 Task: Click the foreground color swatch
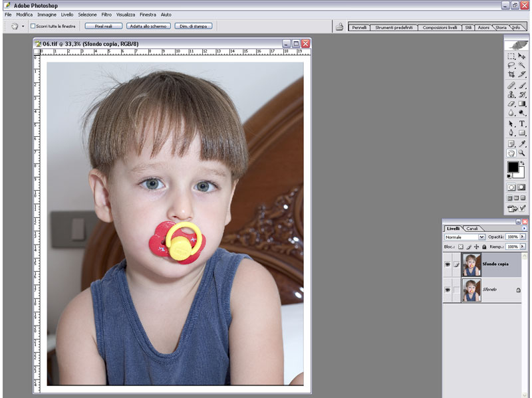(513, 166)
